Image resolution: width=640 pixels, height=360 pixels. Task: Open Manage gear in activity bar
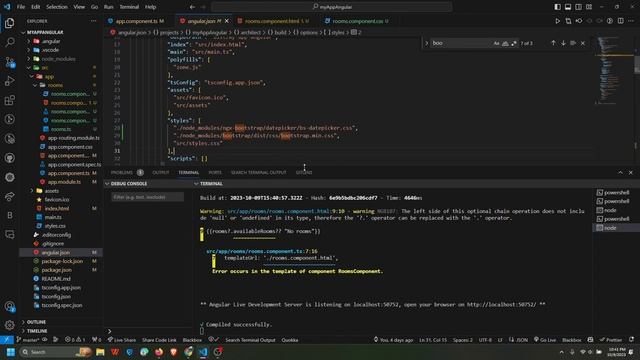pyautogui.click(x=9, y=325)
